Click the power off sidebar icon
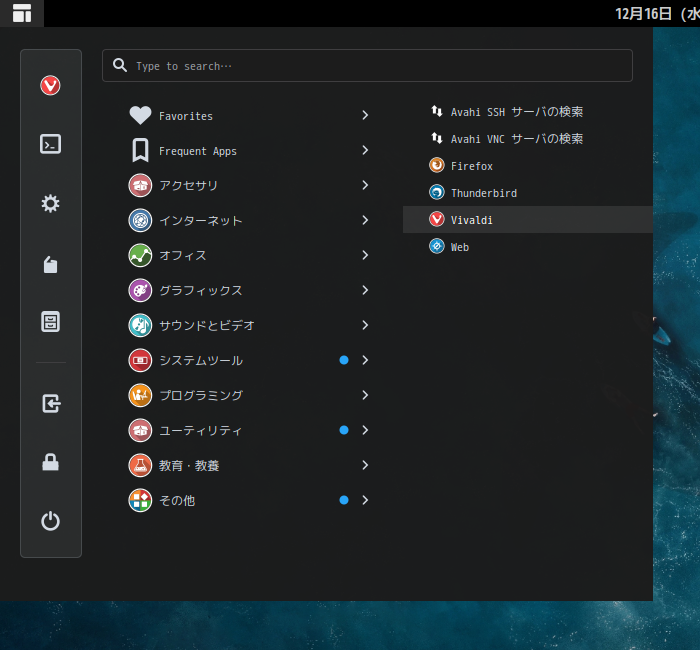Viewport: 700px width, 650px height. click(x=50, y=521)
